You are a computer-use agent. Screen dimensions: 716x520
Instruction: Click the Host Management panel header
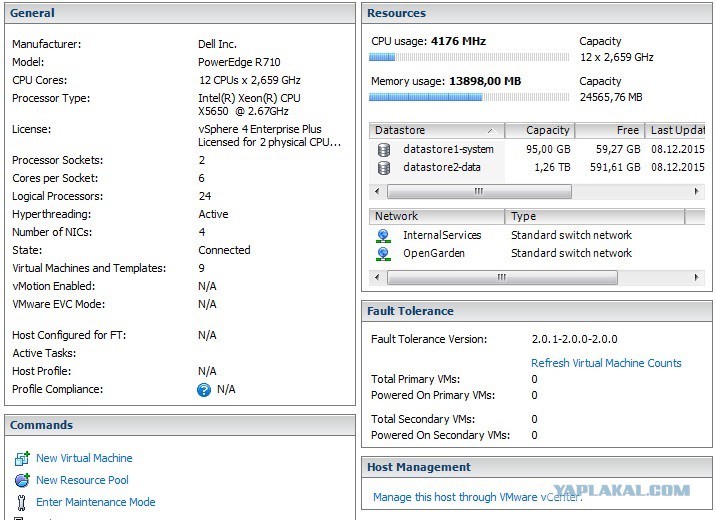[x=537, y=467]
